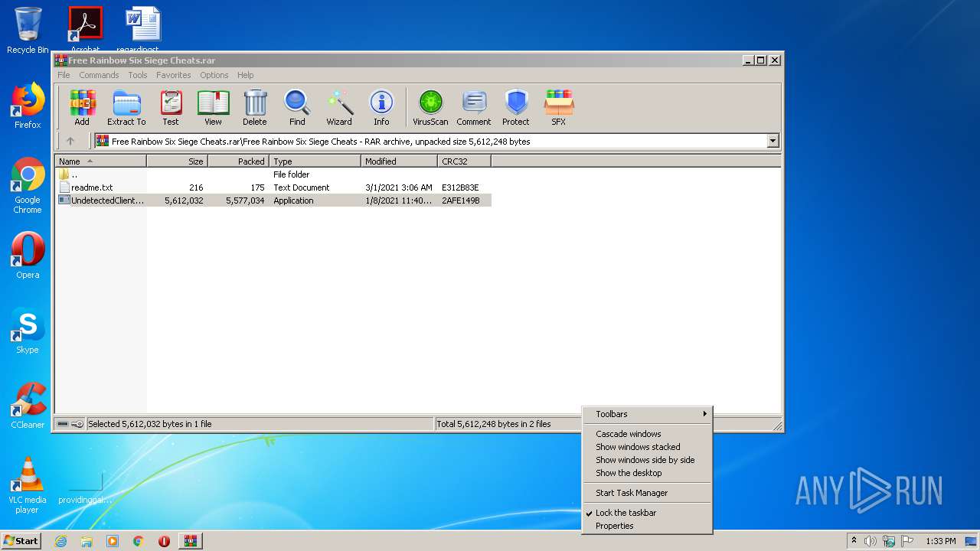Click the View file toolbar icon
This screenshot has height=551, width=980.
pos(213,108)
